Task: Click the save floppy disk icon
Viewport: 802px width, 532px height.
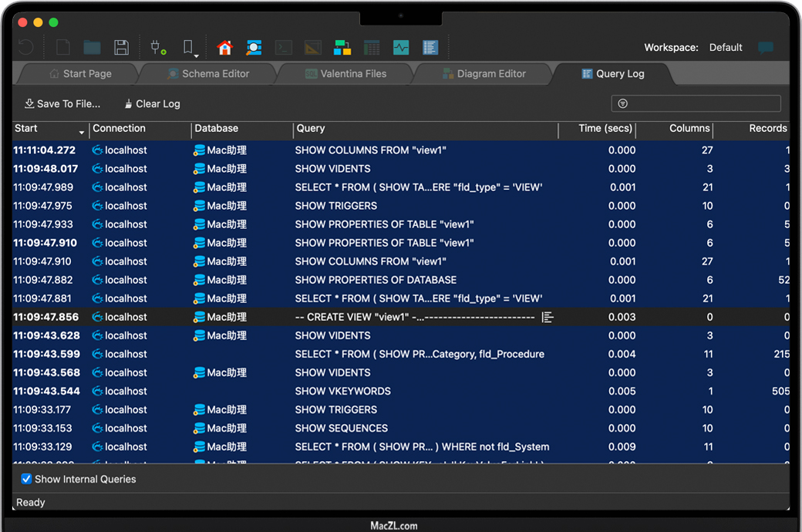Action: [121, 48]
